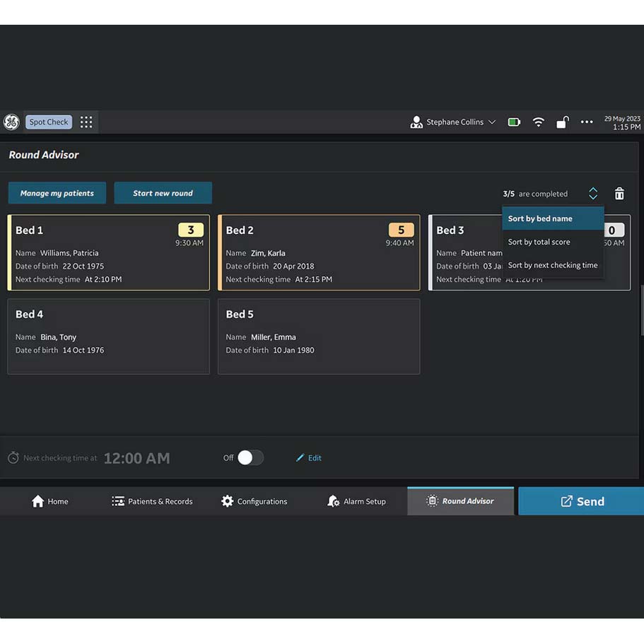Open the three-dot more options menu

pos(587,122)
